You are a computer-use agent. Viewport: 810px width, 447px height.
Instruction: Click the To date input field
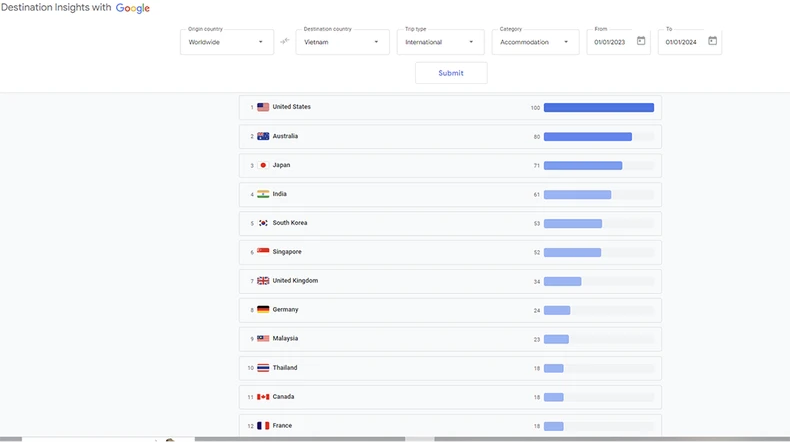(682, 42)
